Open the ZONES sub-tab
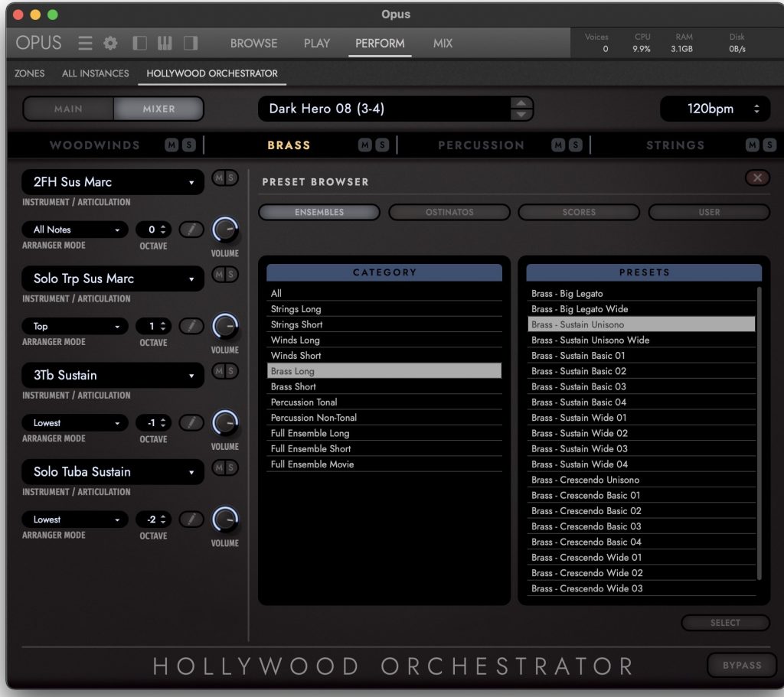 coord(30,73)
